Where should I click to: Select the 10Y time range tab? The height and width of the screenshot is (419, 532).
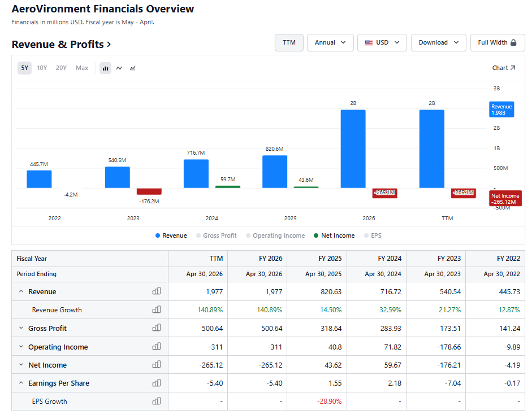click(42, 68)
